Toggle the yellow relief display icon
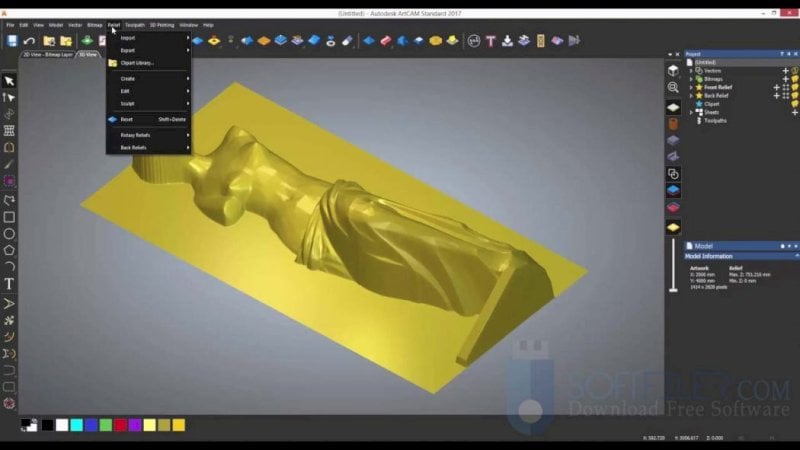The width and height of the screenshot is (800, 450). coord(673,227)
